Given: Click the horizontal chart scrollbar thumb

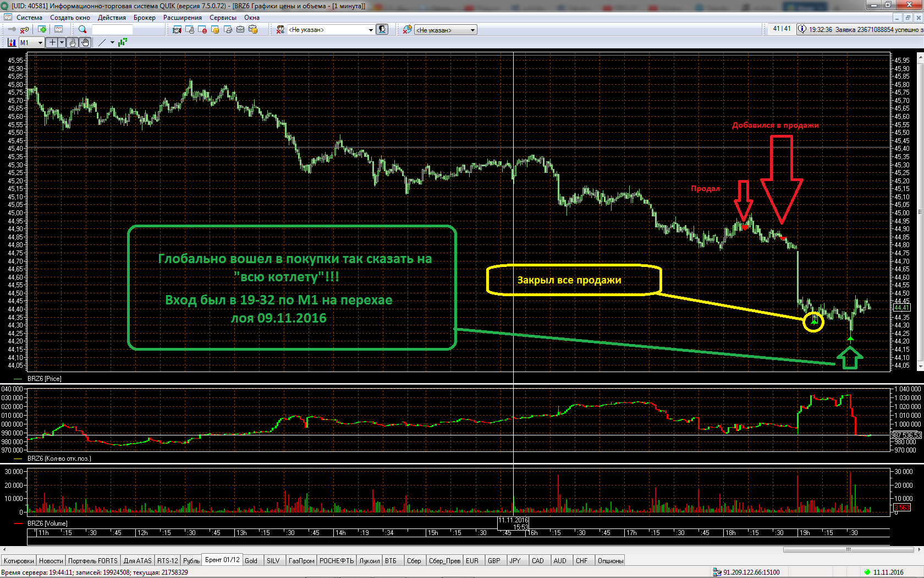Looking at the screenshot, I should point(848,549).
